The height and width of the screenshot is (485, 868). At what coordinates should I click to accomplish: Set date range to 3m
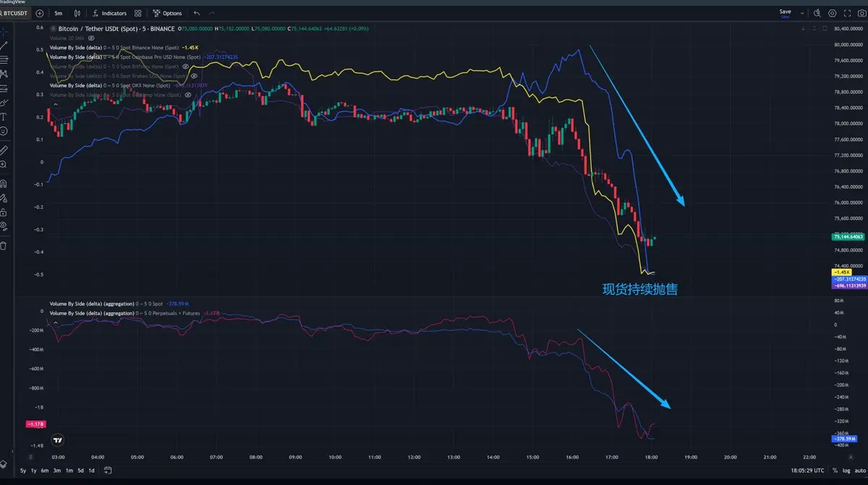pyautogui.click(x=57, y=471)
